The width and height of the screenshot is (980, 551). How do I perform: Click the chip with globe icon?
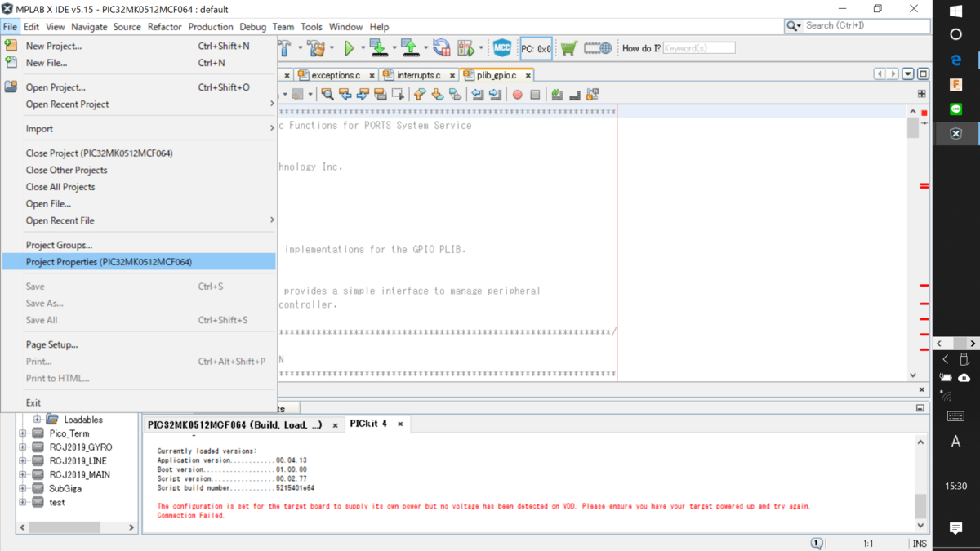[598, 48]
